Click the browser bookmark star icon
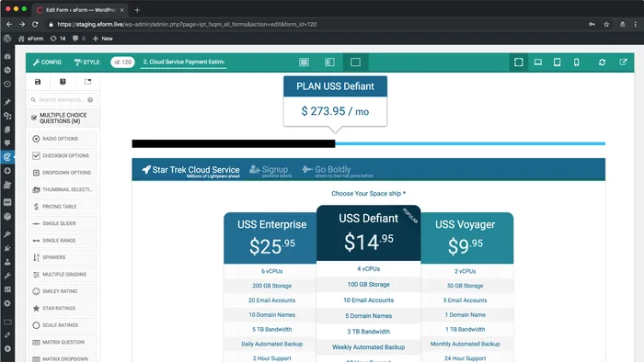 (x=606, y=24)
